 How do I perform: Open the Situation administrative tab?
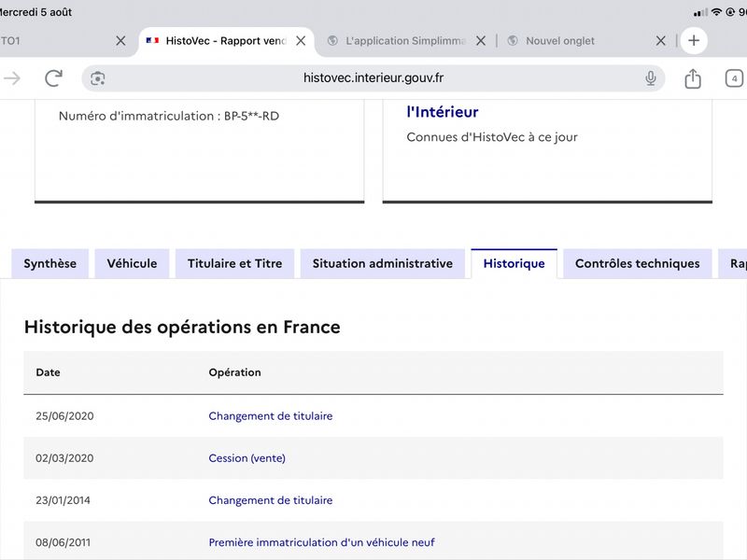(x=383, y=263)
